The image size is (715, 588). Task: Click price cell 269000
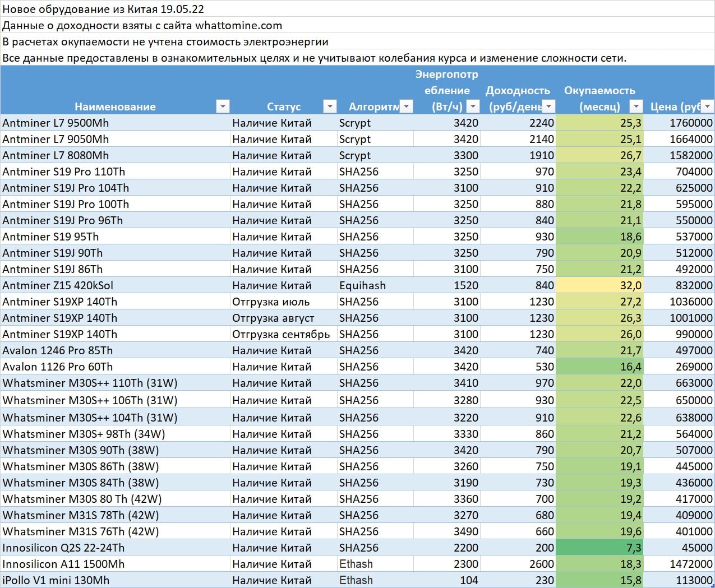[679, 367]
